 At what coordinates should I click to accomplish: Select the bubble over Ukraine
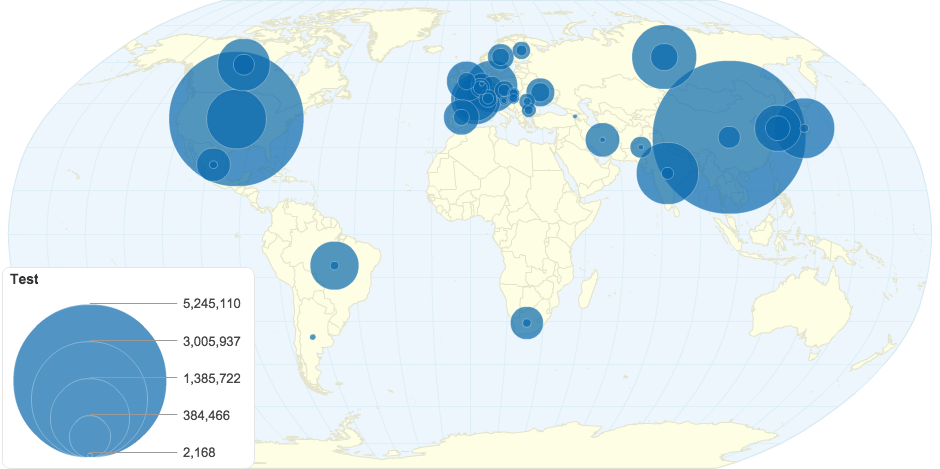pyautogui.click(x=540, y=93)
